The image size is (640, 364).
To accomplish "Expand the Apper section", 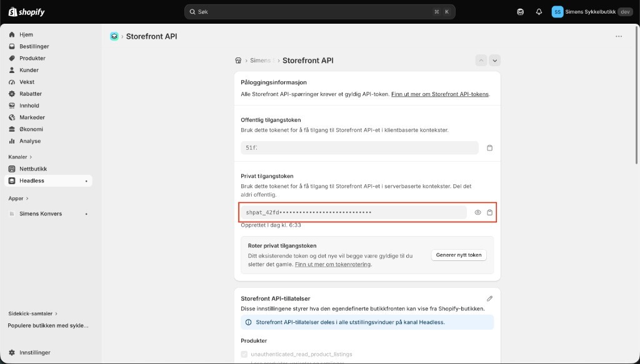I will (x=18, y=199).
